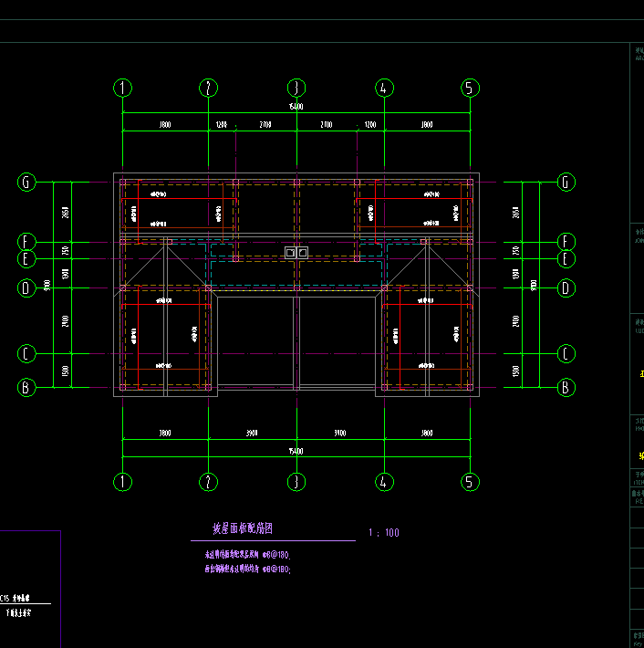Pick grid bubble 2 at the bottom
Screen dimensions: 644x648
tap(208, 482)
